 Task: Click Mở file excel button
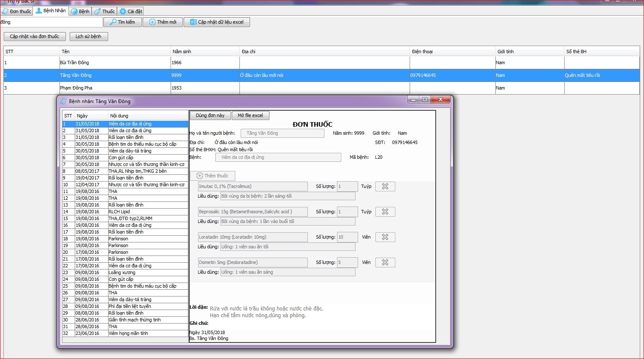tap(250, 115)
